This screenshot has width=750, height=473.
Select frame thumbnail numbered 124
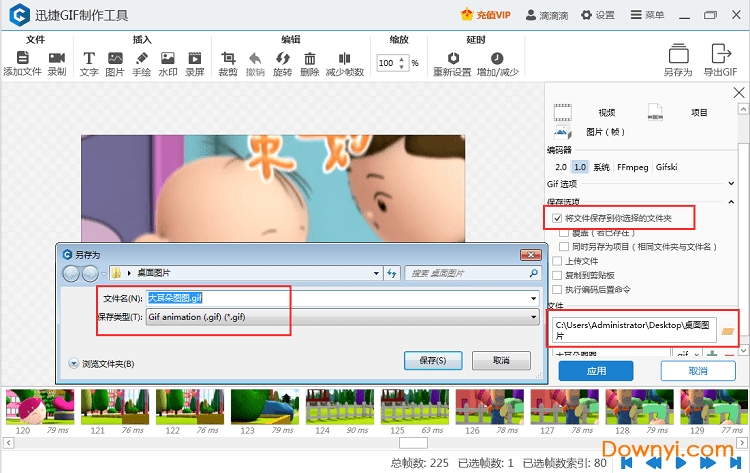(x=331, y=408)
